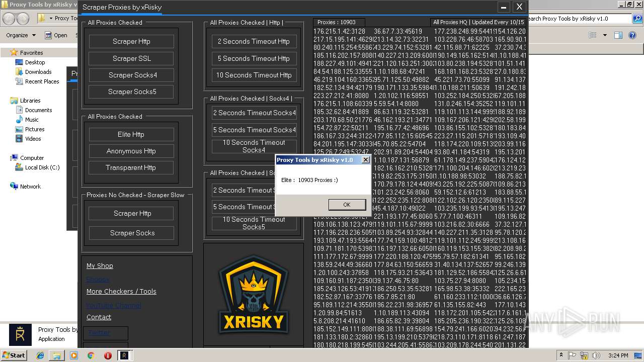644x362 pixels.
Task: Click the Explorer search box
Action: (579, 19)
